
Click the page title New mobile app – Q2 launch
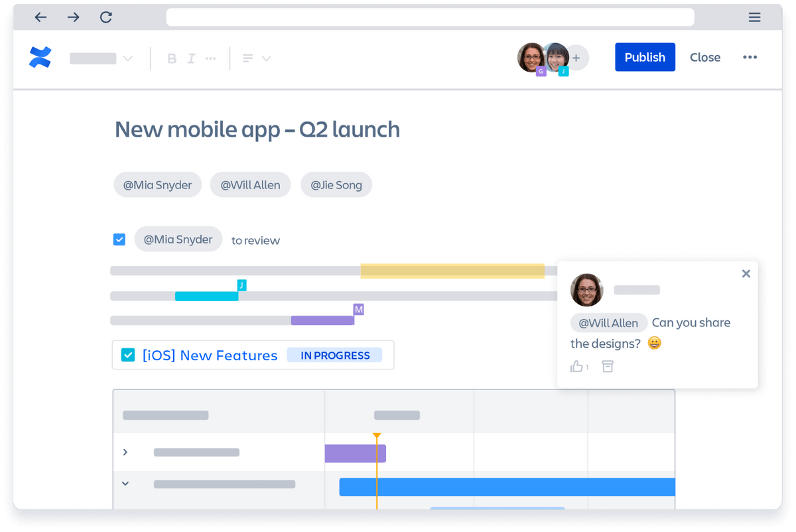tap(257, 129)
